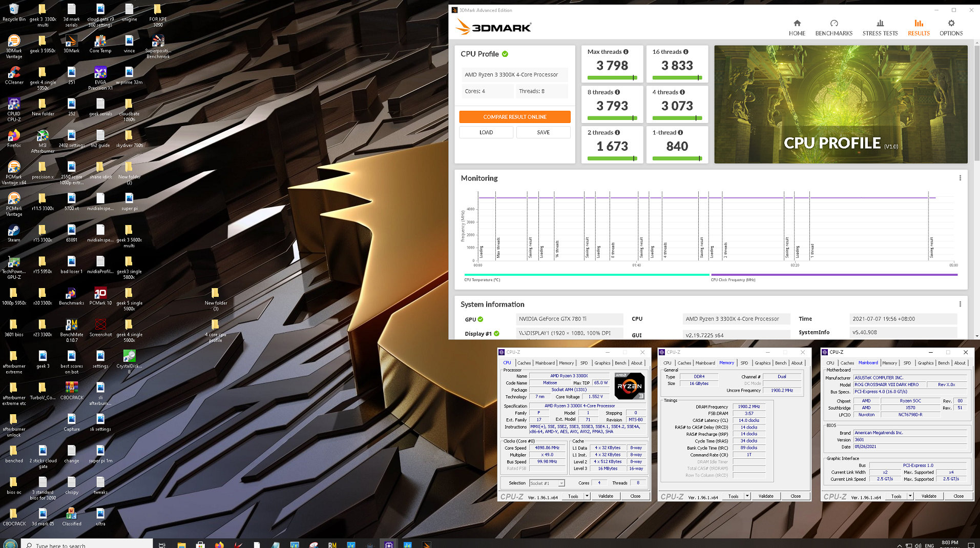Open CPUID CPU-Z desktop shortcut

coord(14,110)
